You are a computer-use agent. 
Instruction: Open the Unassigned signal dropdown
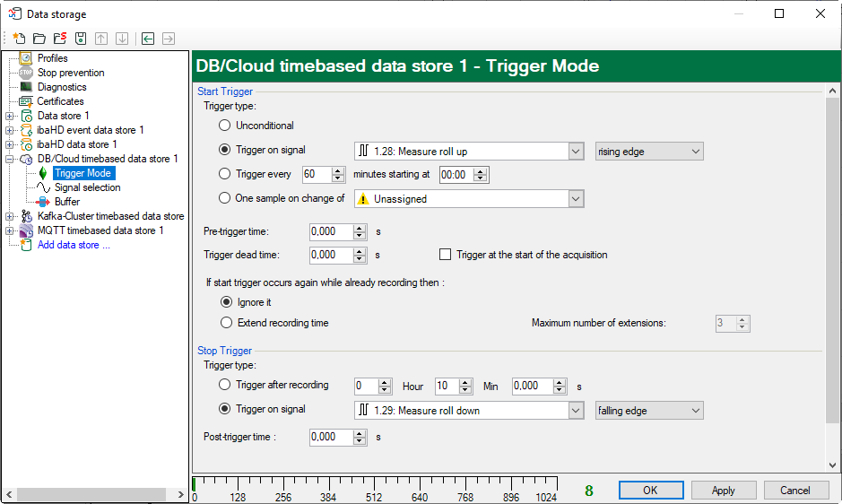pos(576,199)
